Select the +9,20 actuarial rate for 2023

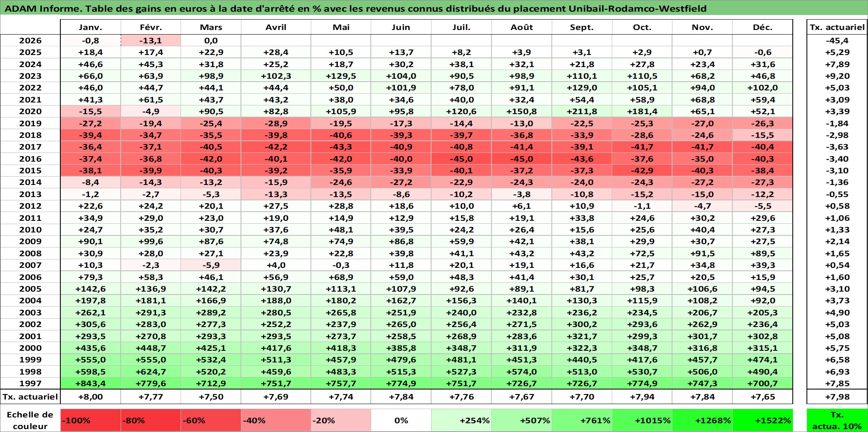coord(837,76)
